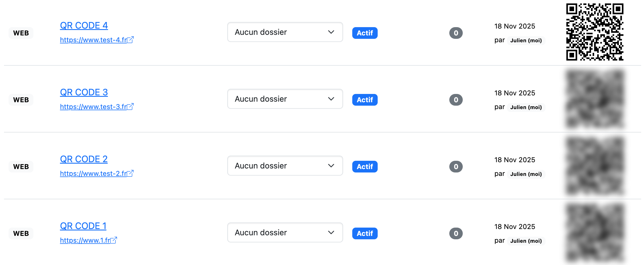Toggle the Actif status of QR CODE 3
Screen dimensions: 644x265
(x=365, y=100)
